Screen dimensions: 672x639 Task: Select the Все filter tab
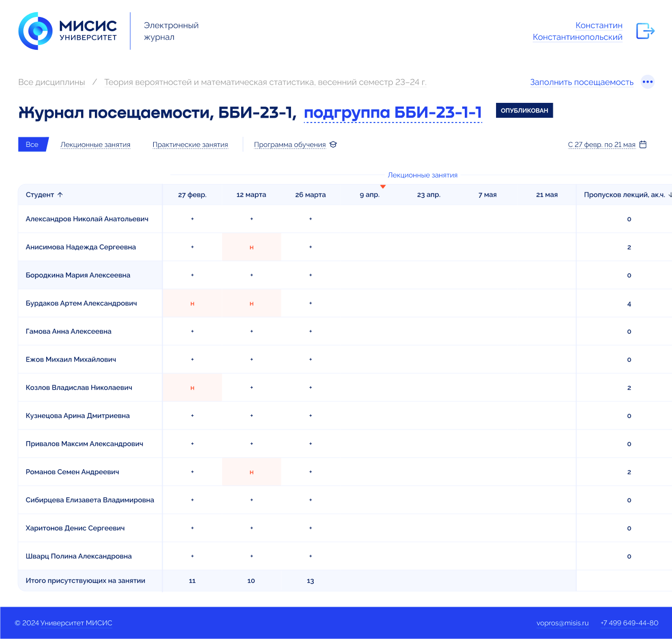click(x=33, y=144)
